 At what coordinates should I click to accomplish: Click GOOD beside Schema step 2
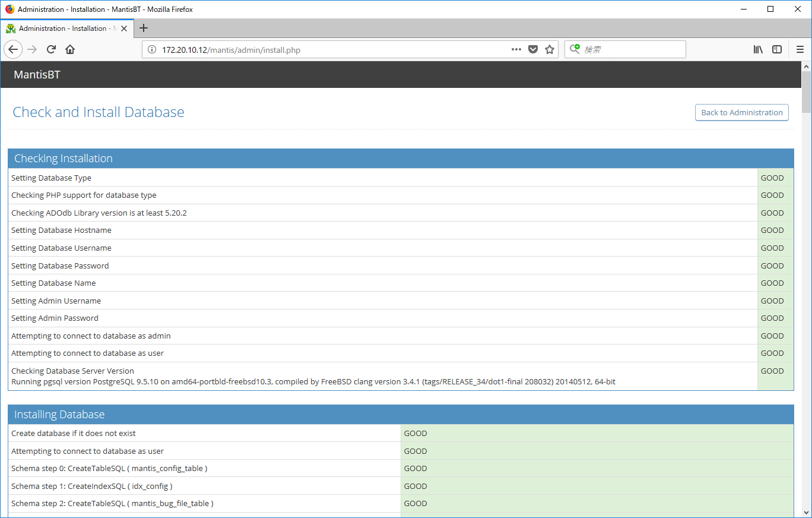[x=415, y=504]
